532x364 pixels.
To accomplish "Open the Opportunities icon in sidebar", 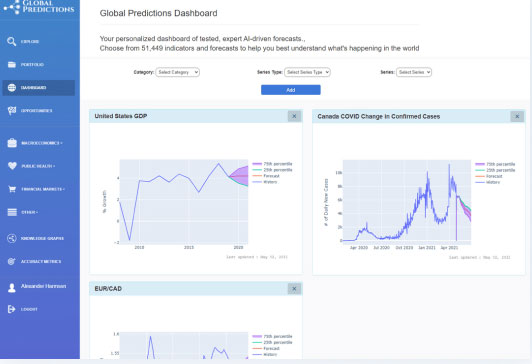I will (x=12, y=111).
